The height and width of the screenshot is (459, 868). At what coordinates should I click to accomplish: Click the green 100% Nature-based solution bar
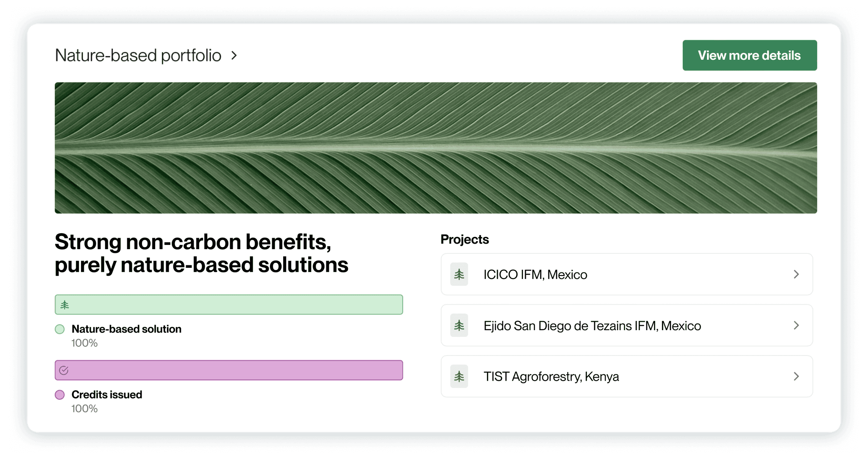point(229,304)
